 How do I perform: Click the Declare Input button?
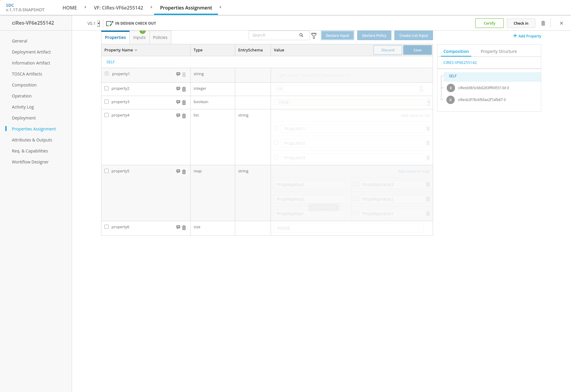[338, 35]
